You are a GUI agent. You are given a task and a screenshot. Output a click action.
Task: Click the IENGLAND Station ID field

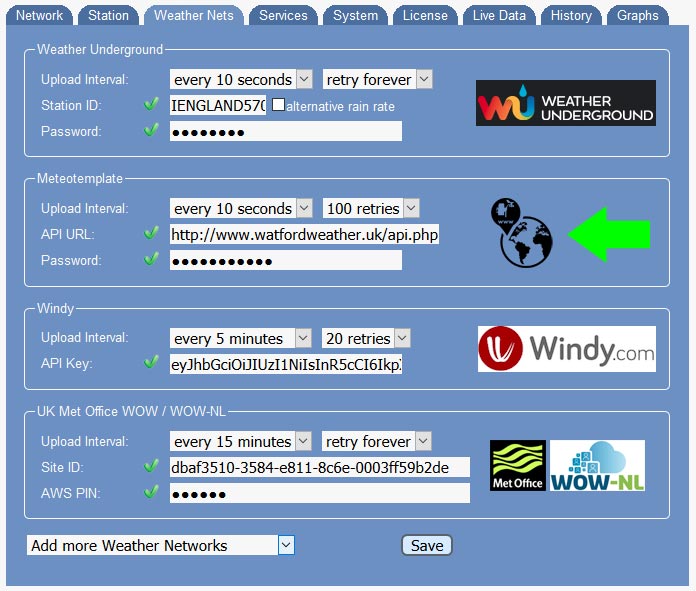(218, 105)
